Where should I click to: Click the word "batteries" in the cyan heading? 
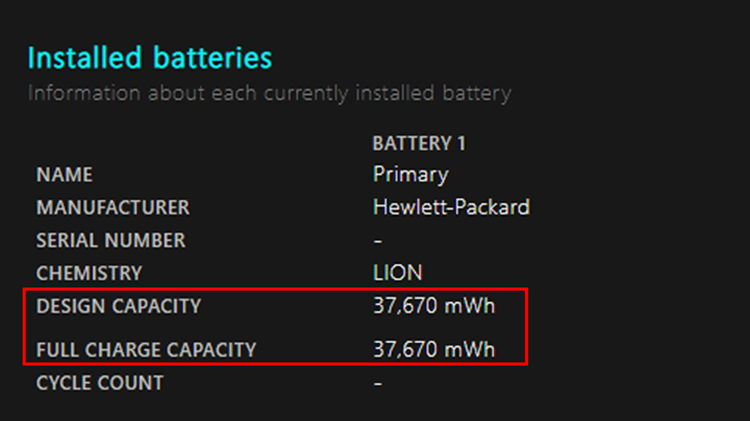[213, 58]
